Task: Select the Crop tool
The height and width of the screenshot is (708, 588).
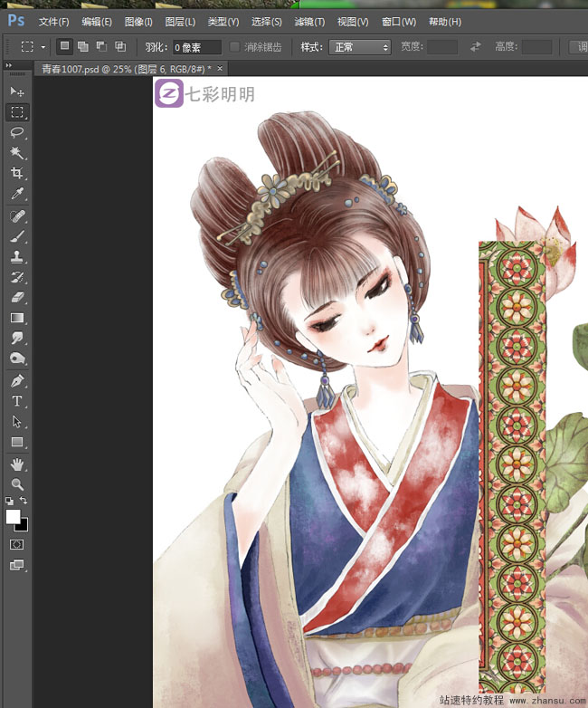Action: tap(17, 173)
